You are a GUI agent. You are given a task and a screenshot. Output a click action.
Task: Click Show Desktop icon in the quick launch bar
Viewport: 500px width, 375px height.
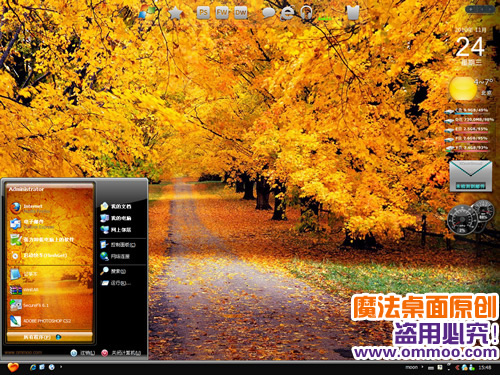click(42, 367)
